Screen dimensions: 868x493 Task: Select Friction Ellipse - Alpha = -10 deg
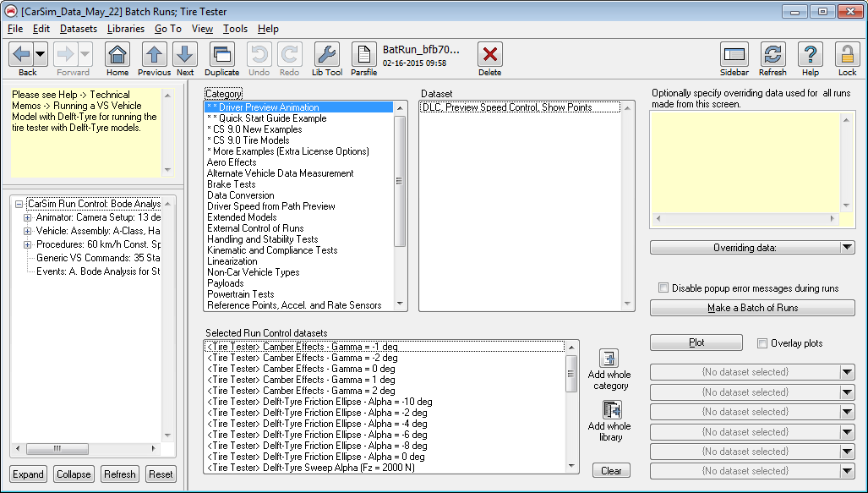click(319, 402)
